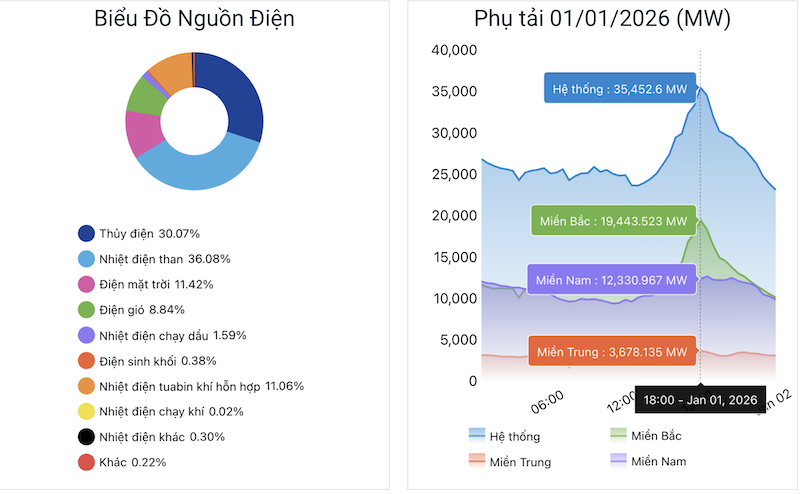The width and height of the screenshot is (800, 494).
Task: Click the red Khác legend dot
Action: [x=87, y=463]
